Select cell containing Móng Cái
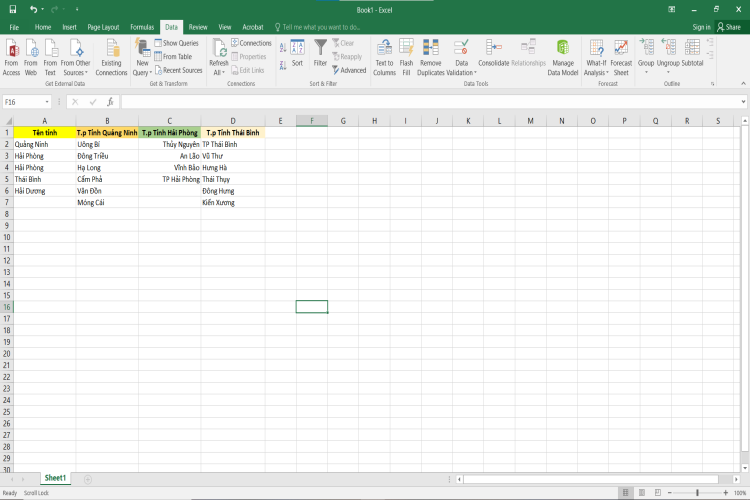The width and height of the screenshot is (750, 500). (x=107, y=202)
